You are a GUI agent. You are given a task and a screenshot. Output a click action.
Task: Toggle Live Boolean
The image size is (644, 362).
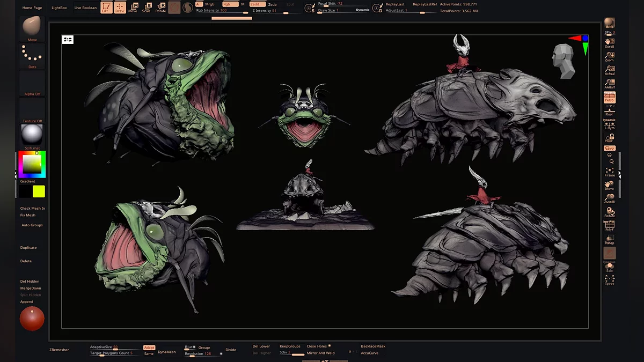85,8
